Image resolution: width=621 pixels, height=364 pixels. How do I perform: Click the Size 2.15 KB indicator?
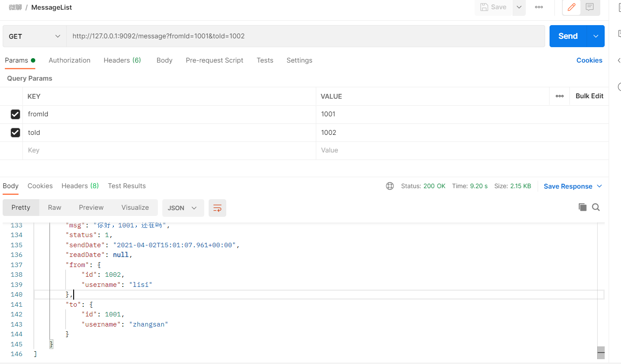coord(513,186)
